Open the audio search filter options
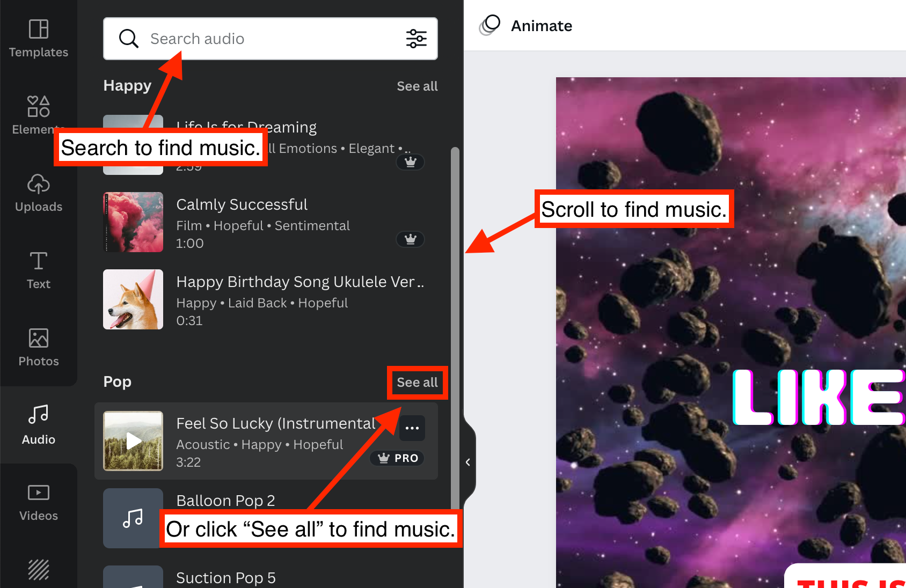The height and width of the screenshot is (588, 906). (x=416, y=39)
